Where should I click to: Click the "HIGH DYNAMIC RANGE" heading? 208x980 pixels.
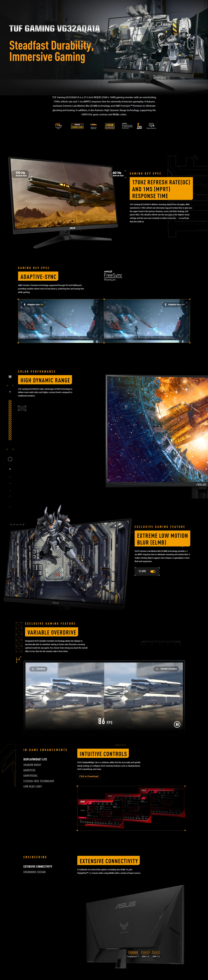(x=45, y=380)
